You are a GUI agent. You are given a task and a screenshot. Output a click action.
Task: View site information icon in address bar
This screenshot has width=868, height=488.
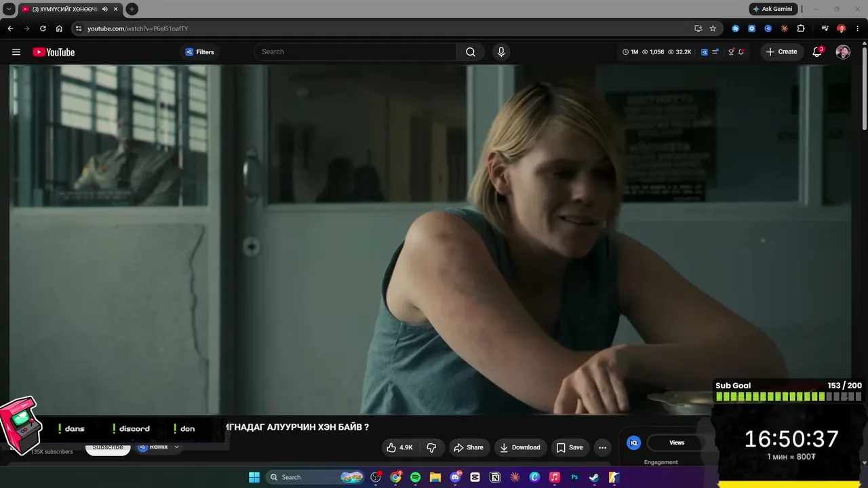[x=79, y=28]
